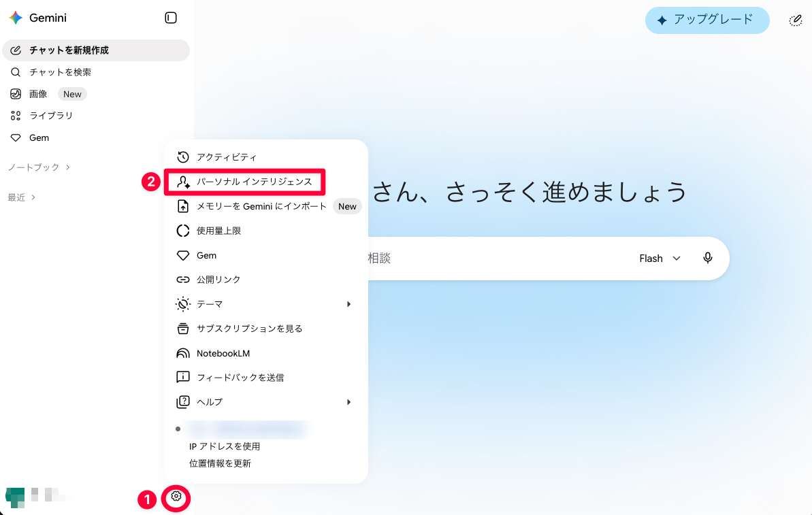This screenshot has width=812, height=515.
Task: Click the New badge beside メモリー import
Action: click(347, 206)
